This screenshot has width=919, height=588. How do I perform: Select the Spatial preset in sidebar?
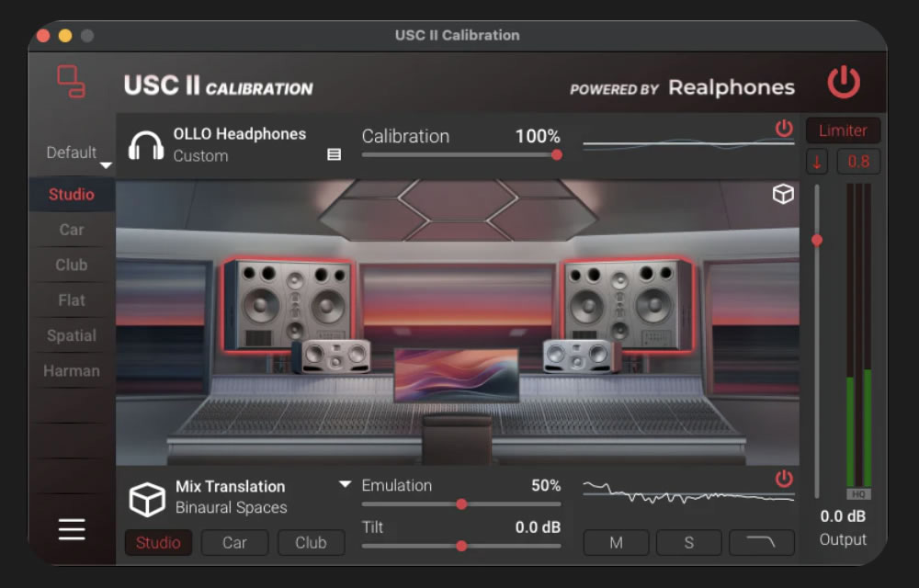tap(72, 335)
